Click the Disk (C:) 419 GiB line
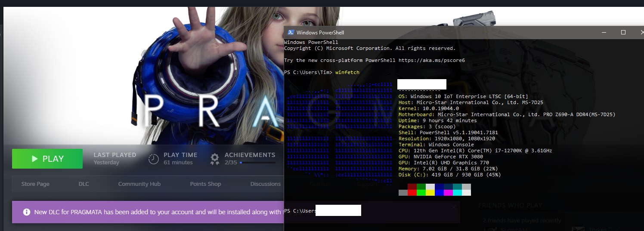The height and width of the screenshot is (231, 644). (x=450, y=175)
